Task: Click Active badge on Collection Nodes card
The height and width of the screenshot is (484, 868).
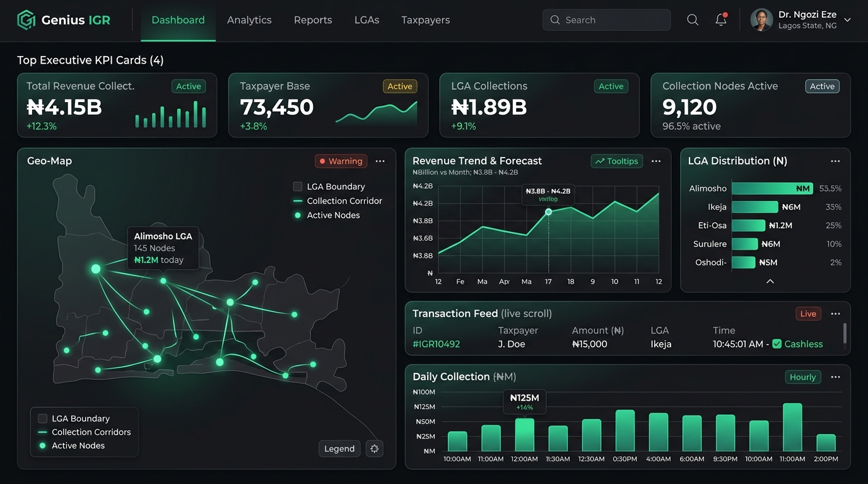Action: click(823, 86)
